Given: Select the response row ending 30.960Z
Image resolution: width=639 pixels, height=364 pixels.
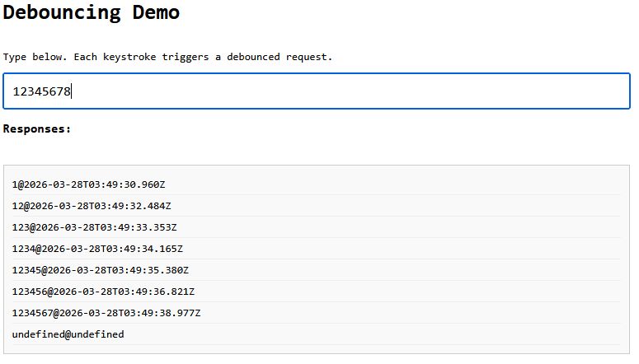Looking at the screenshot, I should 89,184.
